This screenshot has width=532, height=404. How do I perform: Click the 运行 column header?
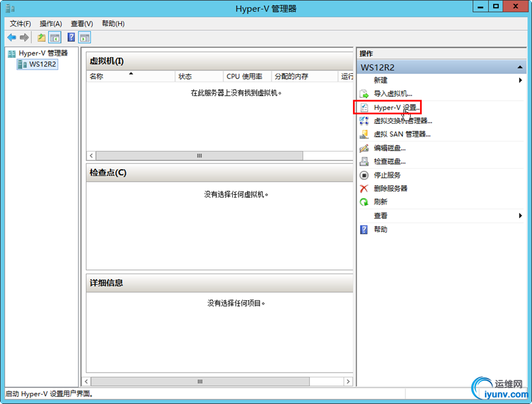tap(346, 77)
